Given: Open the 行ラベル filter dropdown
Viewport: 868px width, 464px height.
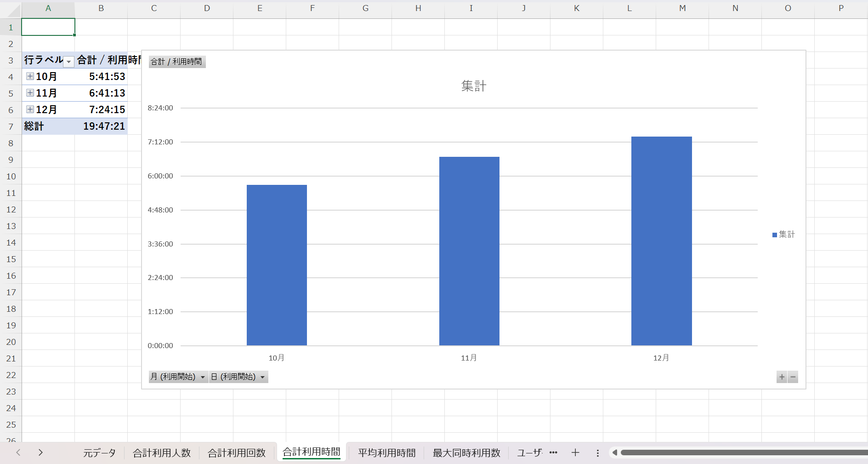Looking at the screenshot, I should pos(68,61).
